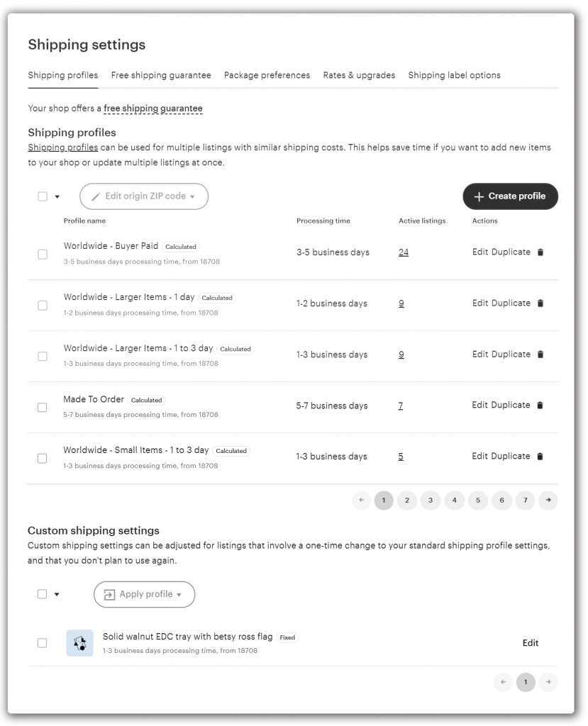The height and width of the screenshot is (726, 588).
Task: Select the pencil icon in Edit origin ZIP code
Action: pyautogui.click(x=96, y=196)
